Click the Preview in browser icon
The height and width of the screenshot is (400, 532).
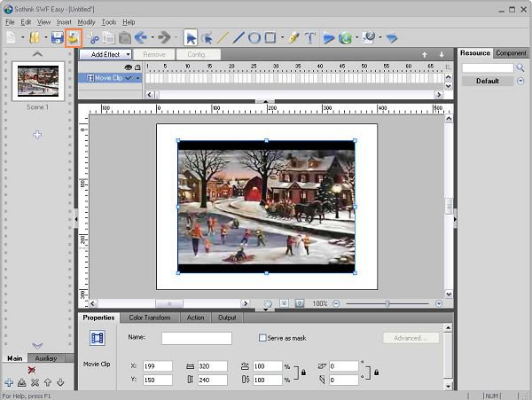point(346,37)
